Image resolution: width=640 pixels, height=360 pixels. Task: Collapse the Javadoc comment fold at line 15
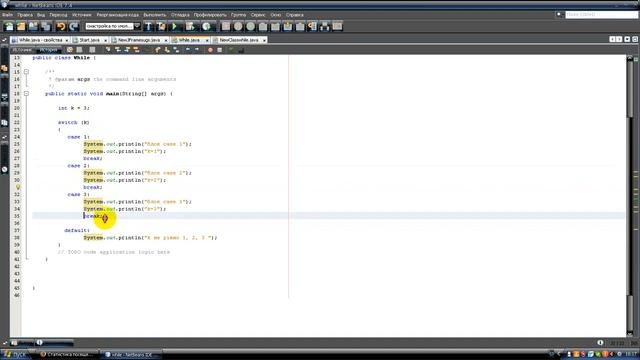27,72
